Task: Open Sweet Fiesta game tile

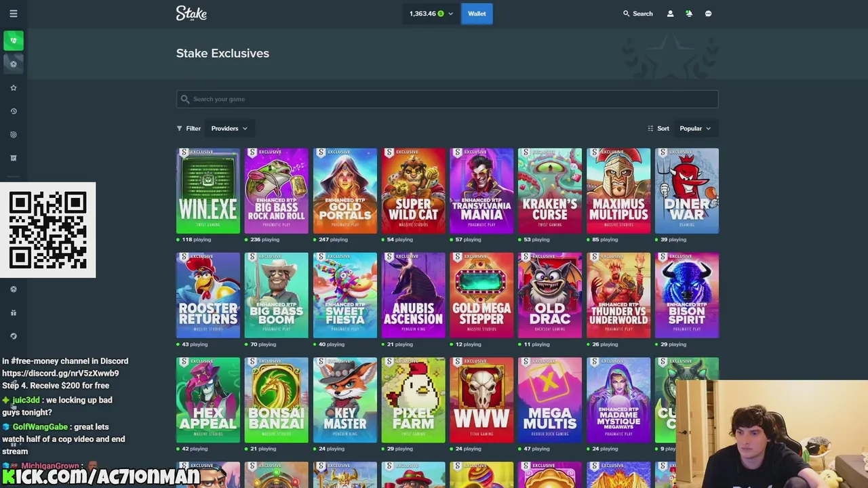Action: [x=345, y=296]
